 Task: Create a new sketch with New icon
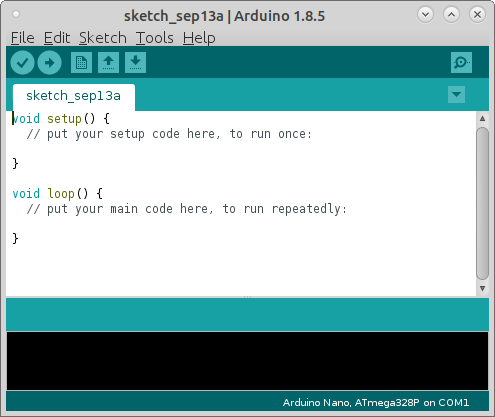click(x=81, y=62)
